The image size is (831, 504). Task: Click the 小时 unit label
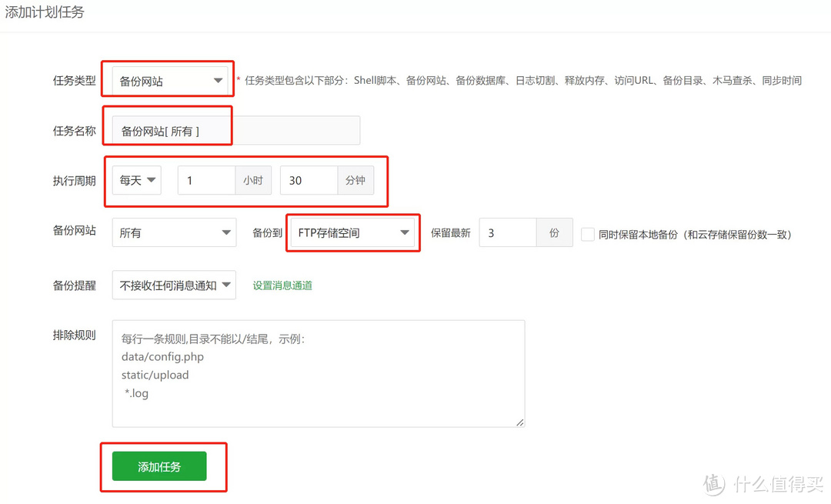tap(253, 180)
